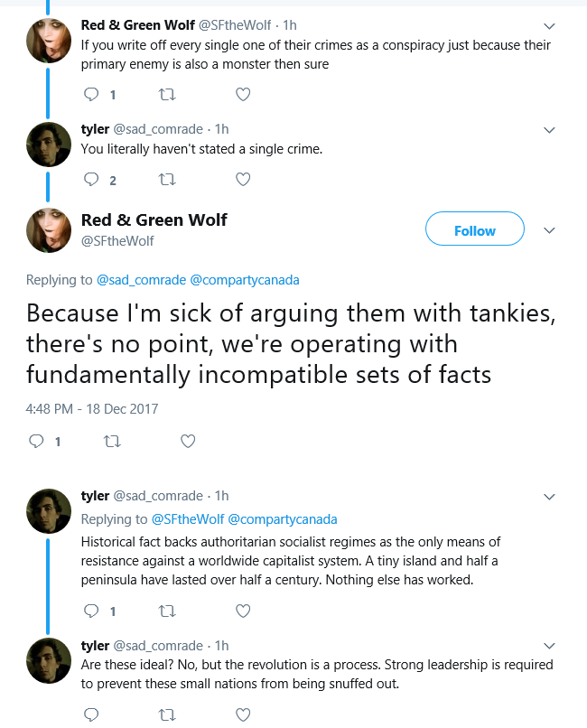This screenshot has height=728, width=587.
Task: Retweet the tweet about writing off crimes
Action: click(x=167, y=95)
